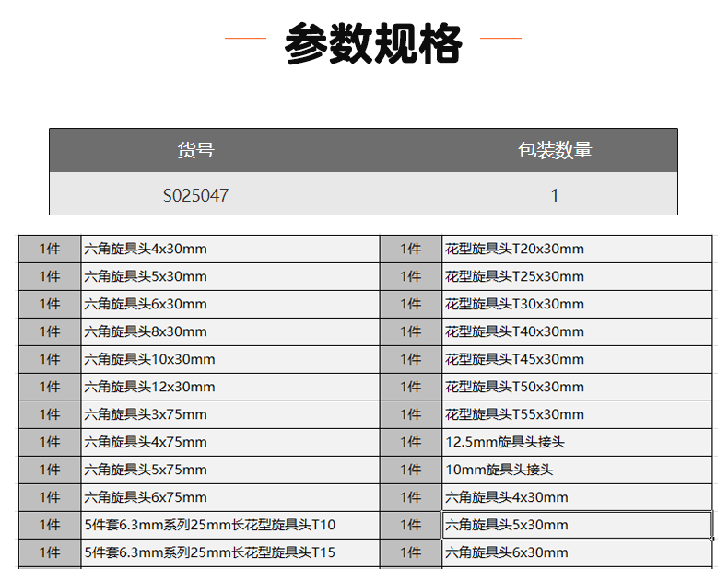Click the 参数规格 heading
The image size is (728, 569).
373,43
